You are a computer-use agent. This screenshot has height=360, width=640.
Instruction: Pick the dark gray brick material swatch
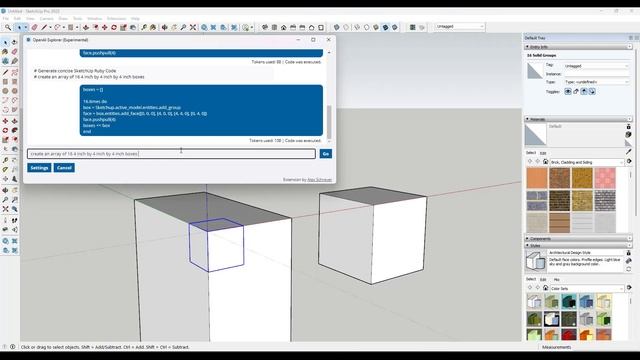605,200
